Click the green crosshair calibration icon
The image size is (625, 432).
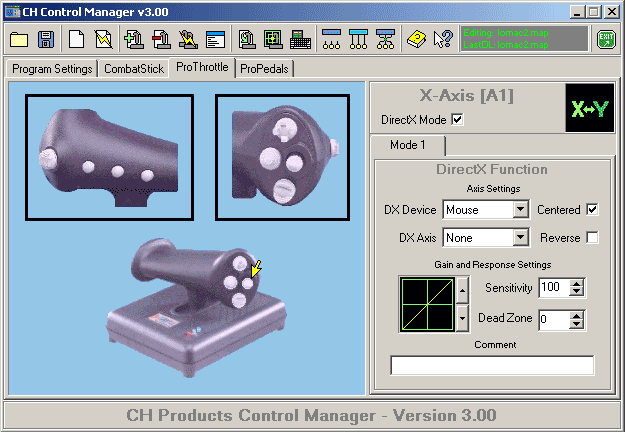[x=273, y=39]
